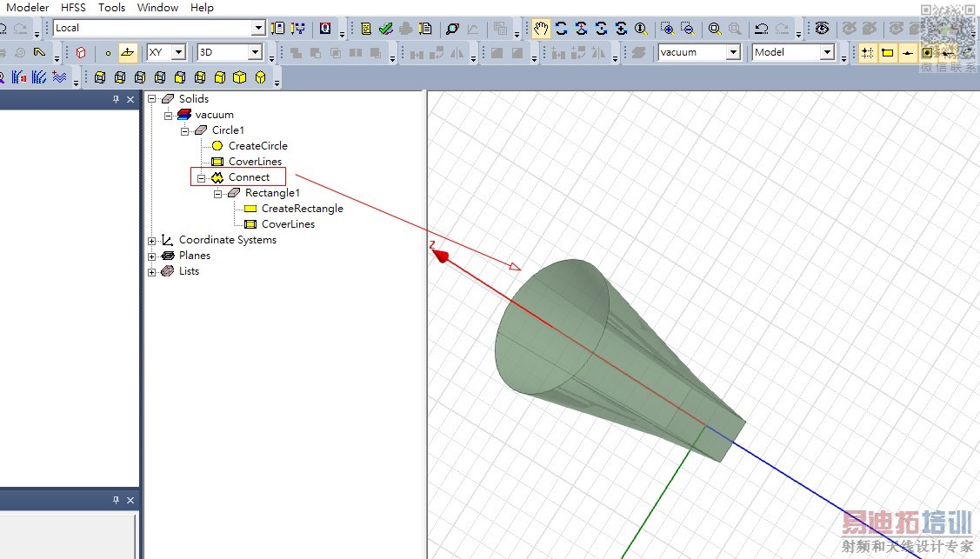The width and height of the screenshot is (980, 559).
Task: Open the Tools menu
Action: tap(111, 8)
